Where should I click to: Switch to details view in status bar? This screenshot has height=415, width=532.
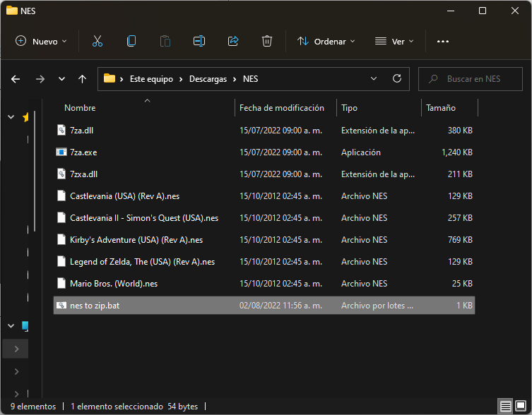(506, 406)
